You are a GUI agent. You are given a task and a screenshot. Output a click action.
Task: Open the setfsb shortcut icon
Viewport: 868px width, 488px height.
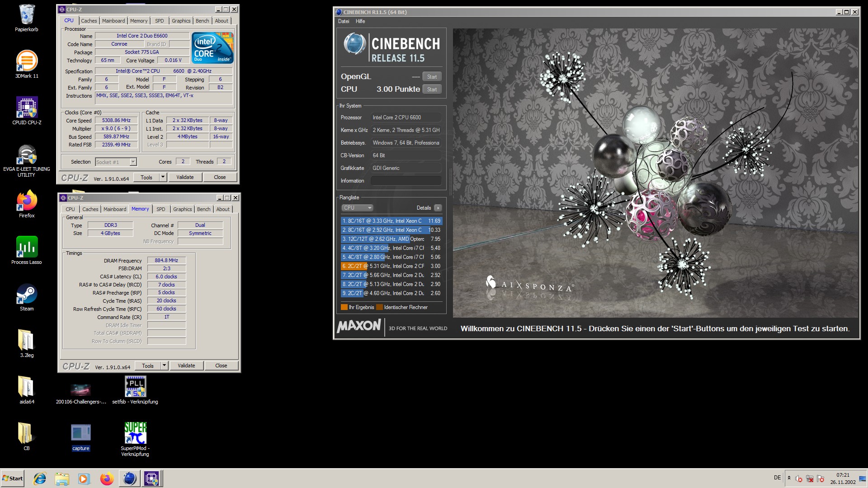coord(135,390)
